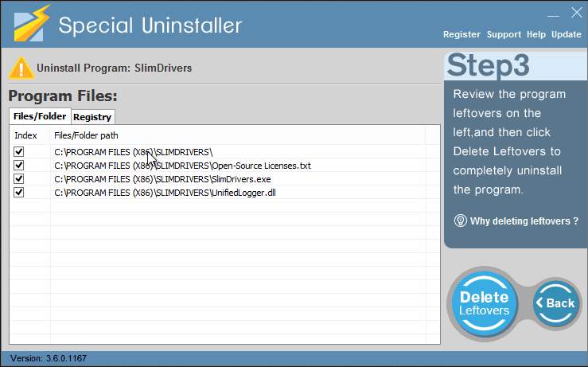Image resolution: width=588 pixels, height=367 pixels.
Task: Click the Version: 3.6.0.1167 status text
Action: [49, 358]
